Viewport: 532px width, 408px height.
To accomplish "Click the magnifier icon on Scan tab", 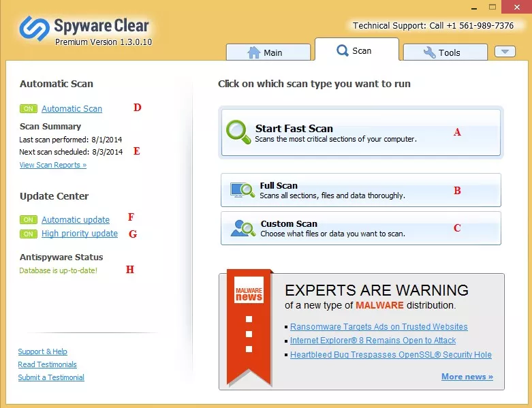I will tap(343, 51).
